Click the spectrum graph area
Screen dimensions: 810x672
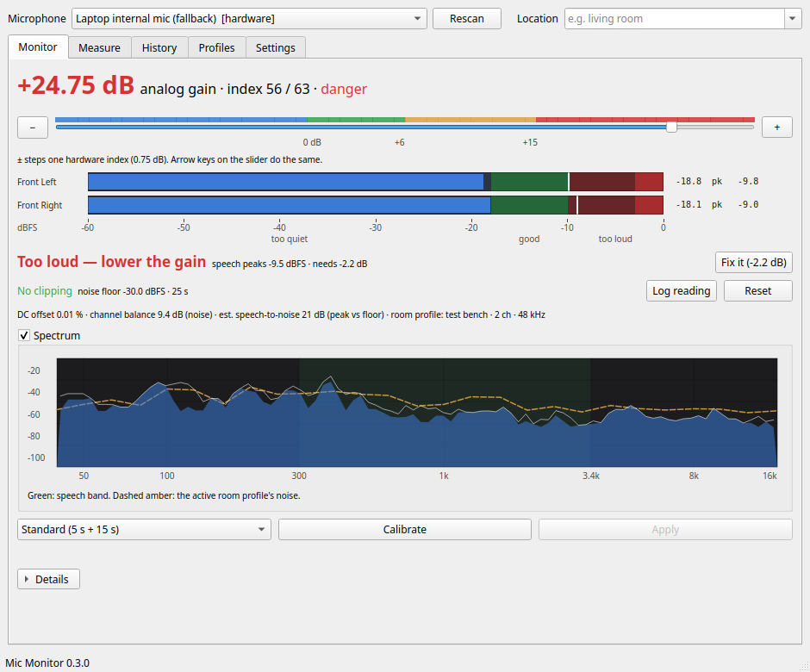point(417,412)
